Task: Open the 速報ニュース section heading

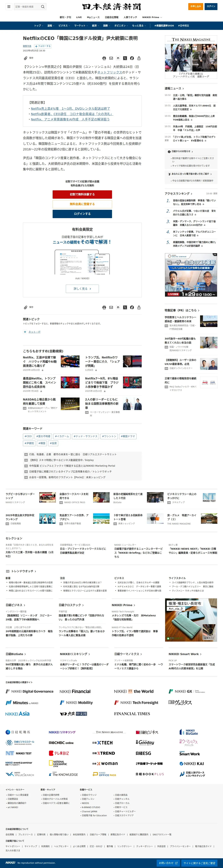Action: pyautogui.click(x=174, y=89)
